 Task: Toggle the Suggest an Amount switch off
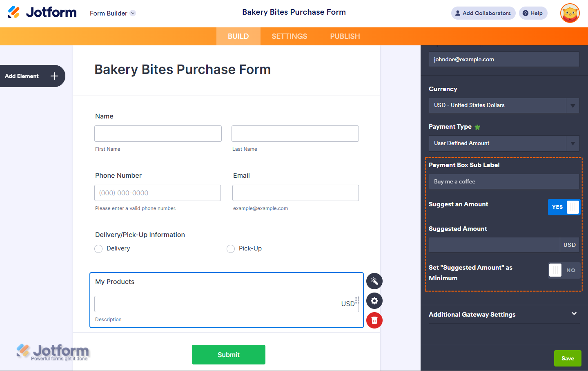(564, 207)
